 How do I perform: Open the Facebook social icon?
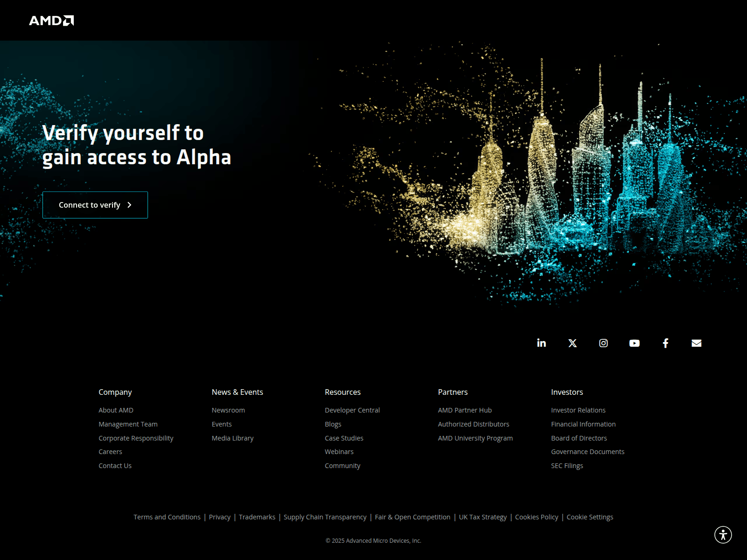[666, 343]
